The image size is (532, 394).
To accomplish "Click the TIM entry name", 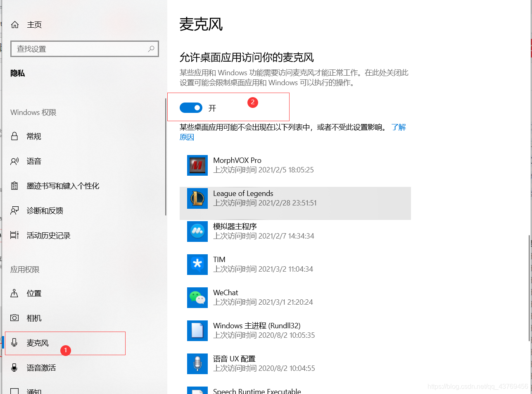I will point(219,260).
